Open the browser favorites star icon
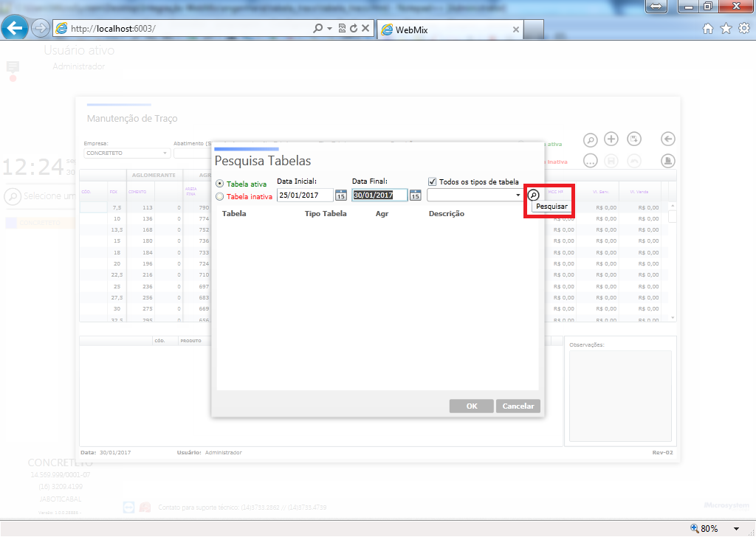756x537 pixels. coord(726,29)
